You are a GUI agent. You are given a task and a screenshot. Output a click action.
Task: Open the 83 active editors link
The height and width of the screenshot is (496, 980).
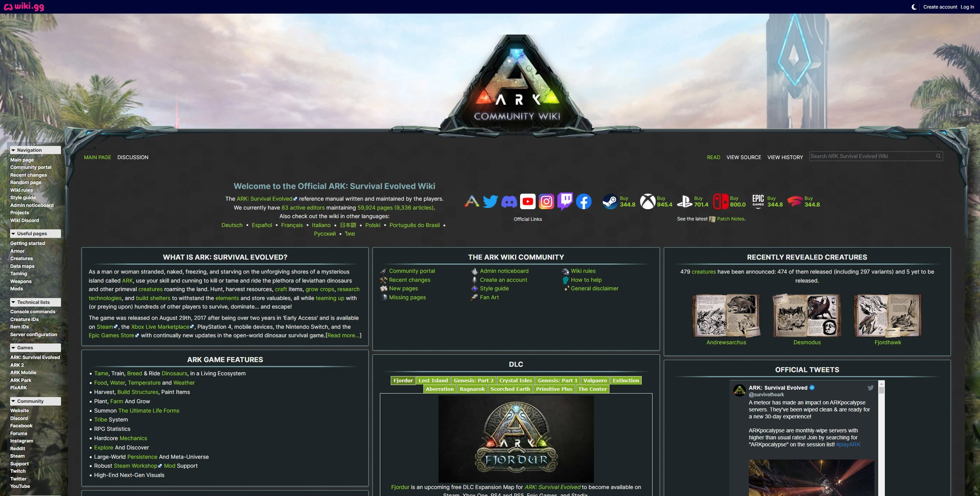[x=303, y=208]
